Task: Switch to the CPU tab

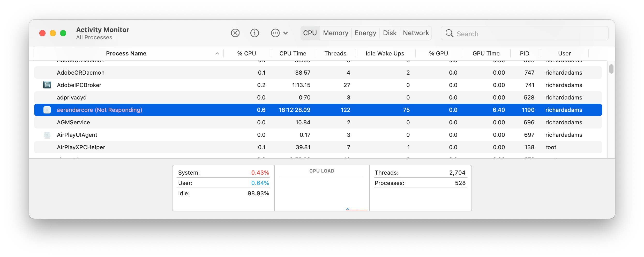Action: 310,33
